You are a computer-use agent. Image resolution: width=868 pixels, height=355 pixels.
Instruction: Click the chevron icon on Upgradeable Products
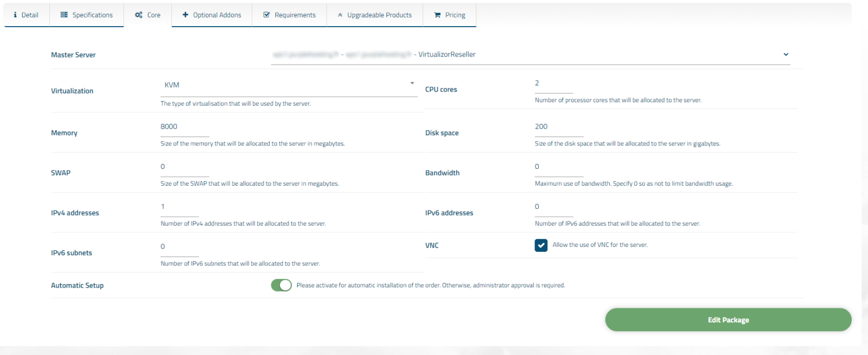point(340,15)
